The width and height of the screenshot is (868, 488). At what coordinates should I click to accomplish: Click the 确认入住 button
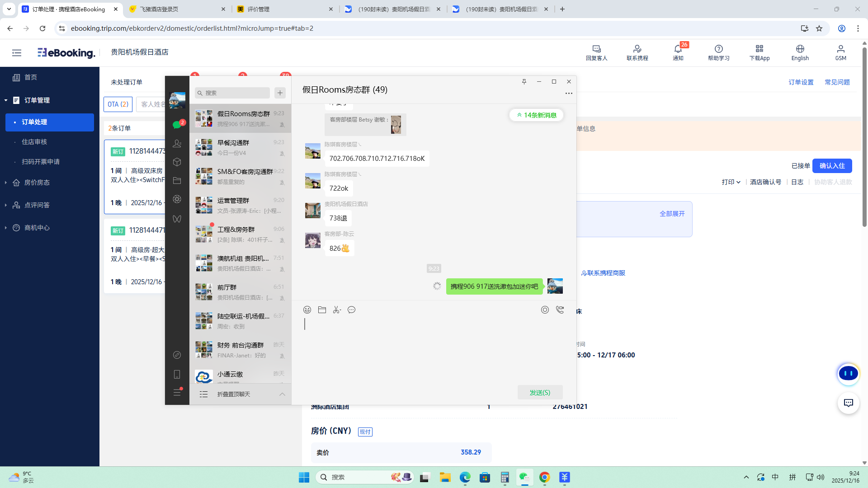click(832, 166)
